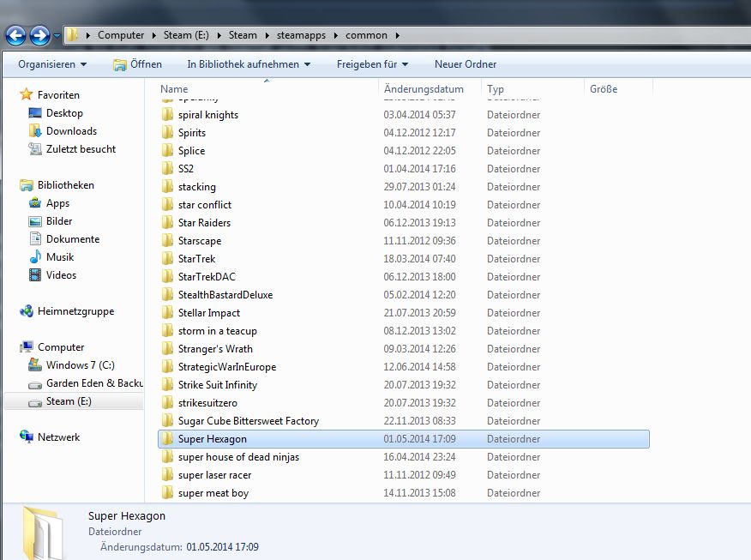Select the StrategicWarInEurope folder icon
The width and height of the screenshot is (751, 560).
pyautogui.click(x=167, y=367)
